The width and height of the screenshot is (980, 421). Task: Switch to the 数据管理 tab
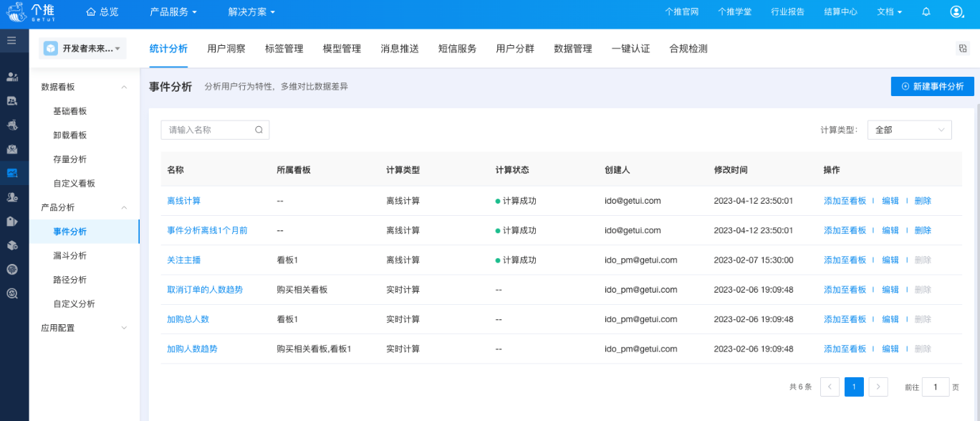tap(573, 49)
